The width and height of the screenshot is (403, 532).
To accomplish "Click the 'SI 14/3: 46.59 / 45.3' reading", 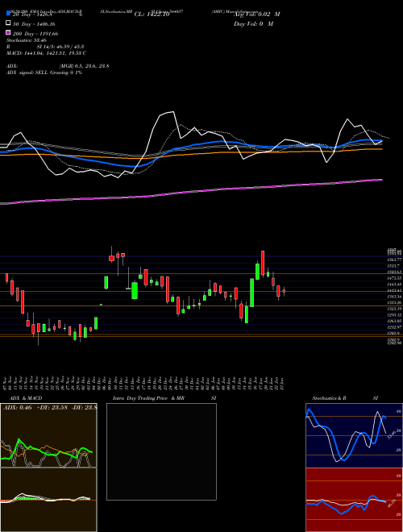I will [60, 47].
